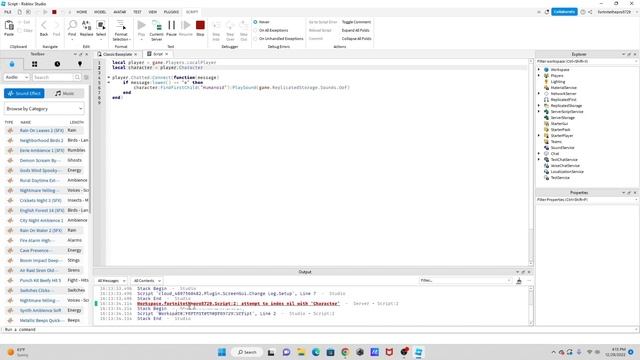
Task: Expand ServerScriptService tree node
Action: click(x=539, y=111)
